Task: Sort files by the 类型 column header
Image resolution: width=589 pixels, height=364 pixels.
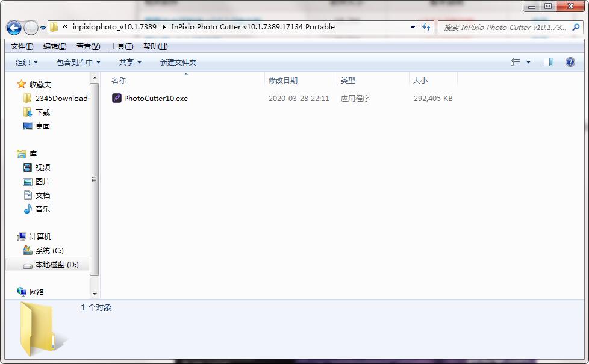Action: (x=348, y=80)
